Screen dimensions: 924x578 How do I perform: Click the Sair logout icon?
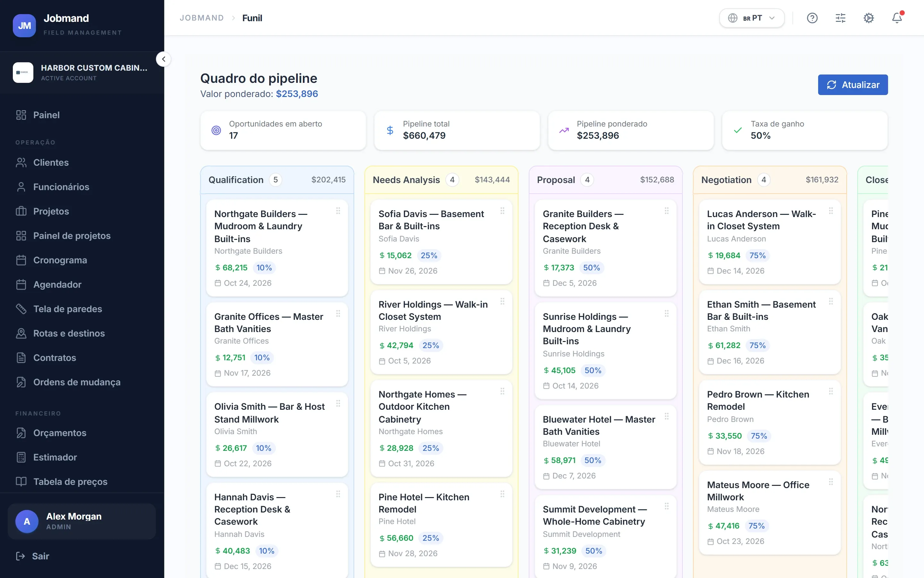20,556
